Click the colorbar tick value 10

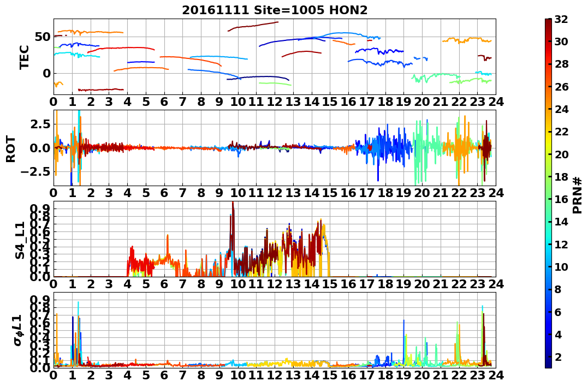click(x=561, y=266)
